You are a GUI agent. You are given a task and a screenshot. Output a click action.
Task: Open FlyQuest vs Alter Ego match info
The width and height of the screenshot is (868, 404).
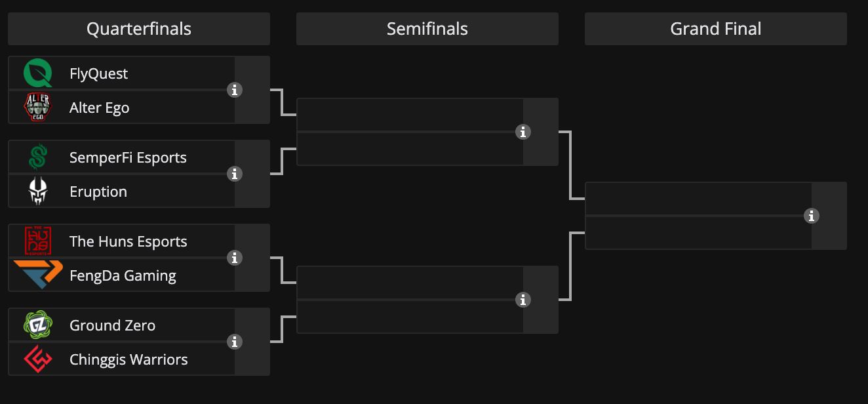click(x=235, y=90)
